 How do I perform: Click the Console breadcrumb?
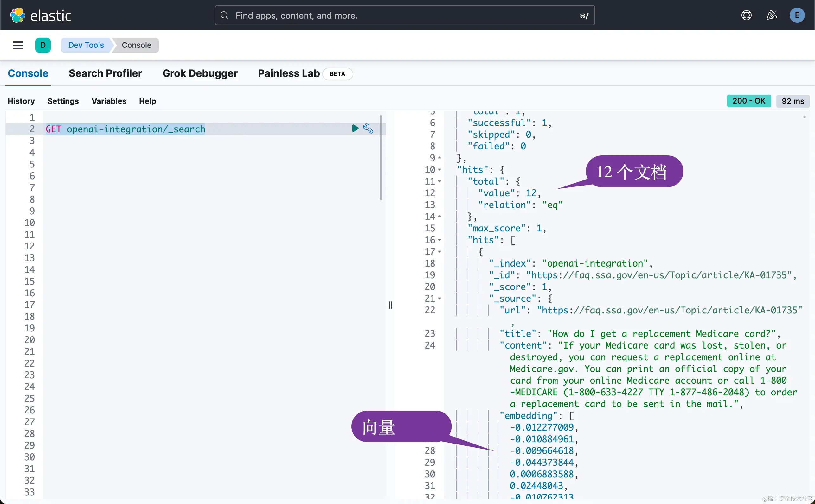coord(137,45)
